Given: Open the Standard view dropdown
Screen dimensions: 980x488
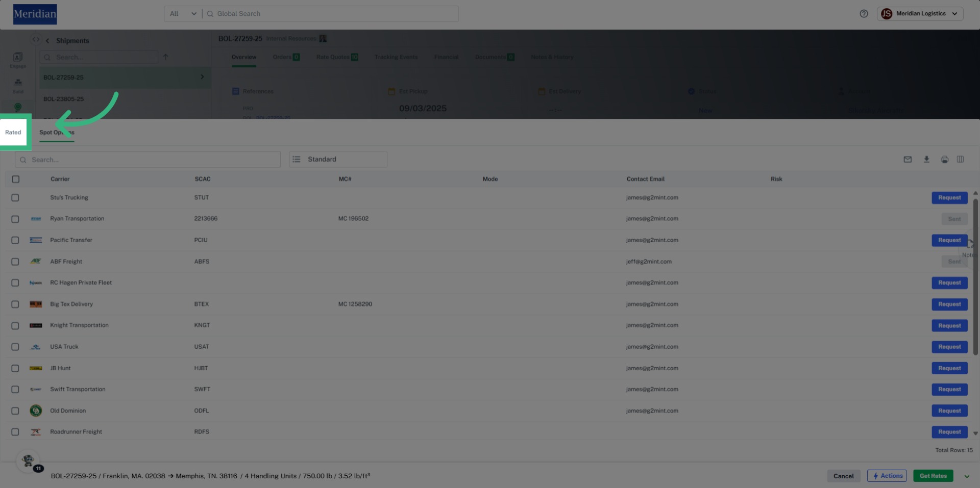Looking at the screenshot, I should coord(338,160).
